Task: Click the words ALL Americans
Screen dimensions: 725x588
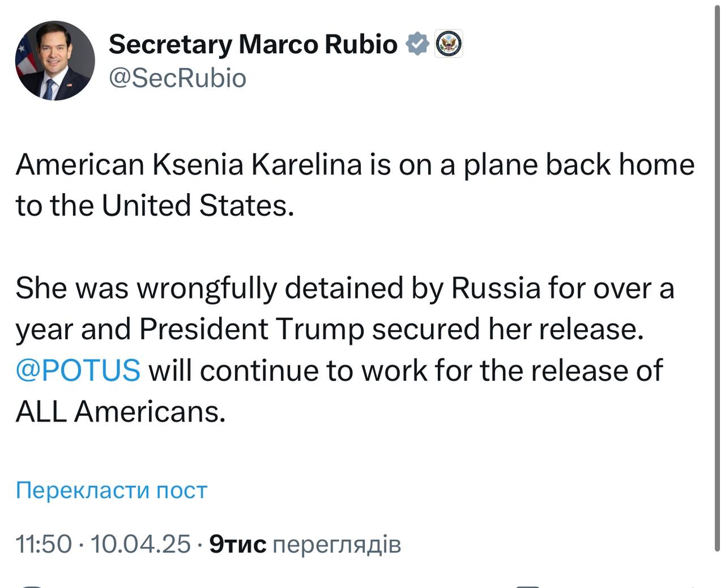Action: pyautogui.click(x=120, y=411)
